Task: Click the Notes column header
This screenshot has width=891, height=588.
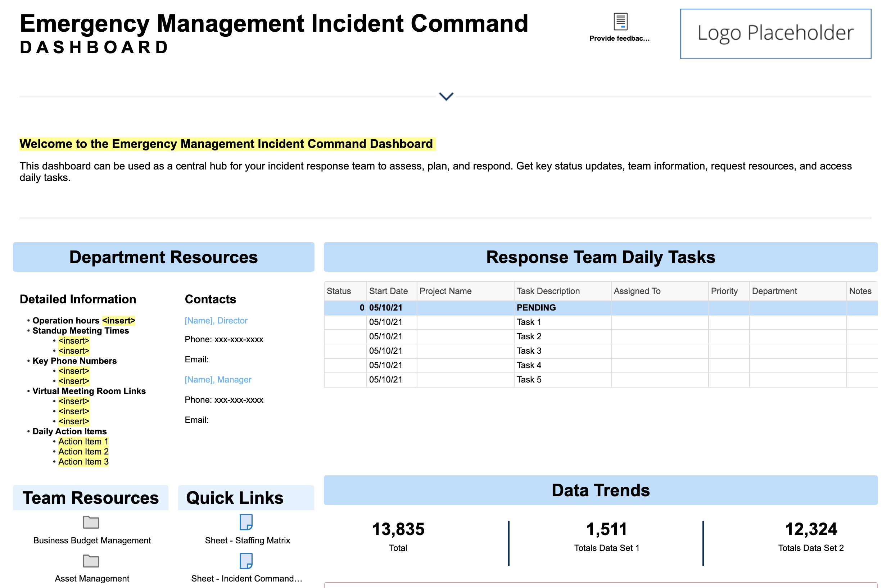Action: 860,291
